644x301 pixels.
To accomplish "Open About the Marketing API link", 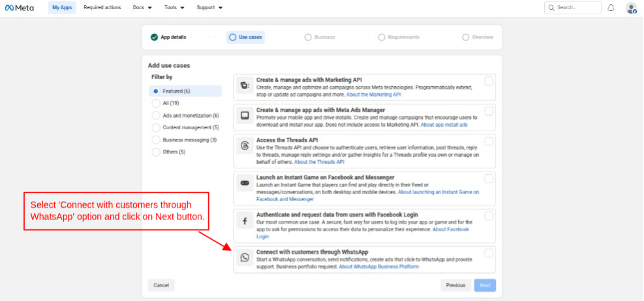I will pyautogui.click(x=373, y=95).
